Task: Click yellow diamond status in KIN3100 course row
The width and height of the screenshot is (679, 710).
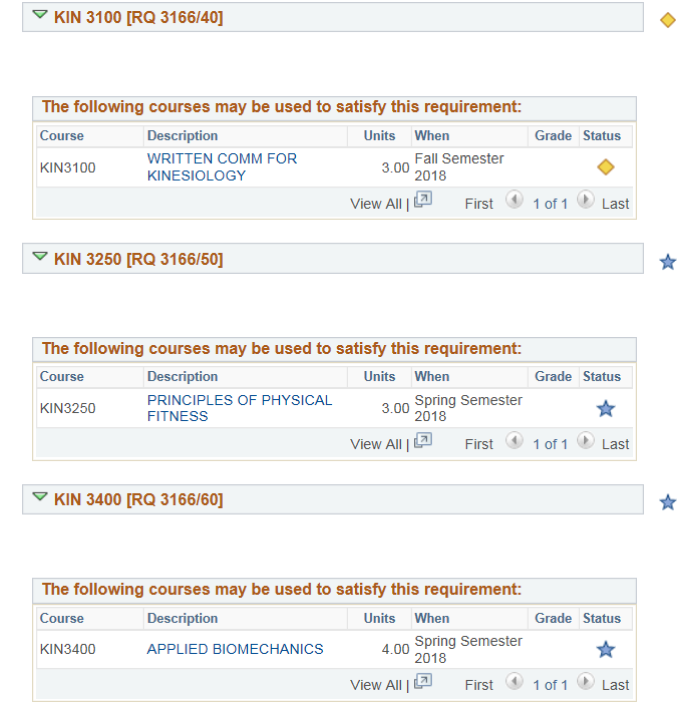Action: (605, 167)
